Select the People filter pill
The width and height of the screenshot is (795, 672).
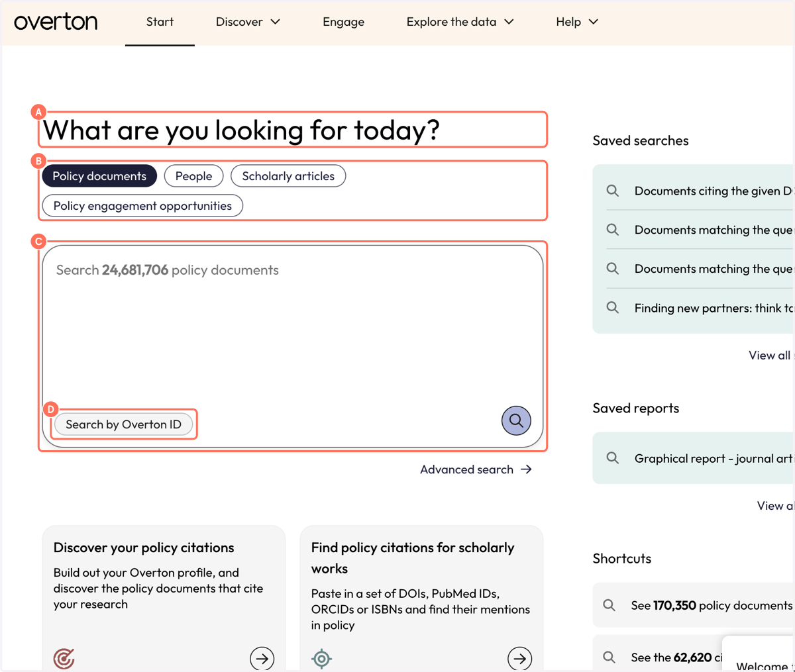[x=193, y=176]
